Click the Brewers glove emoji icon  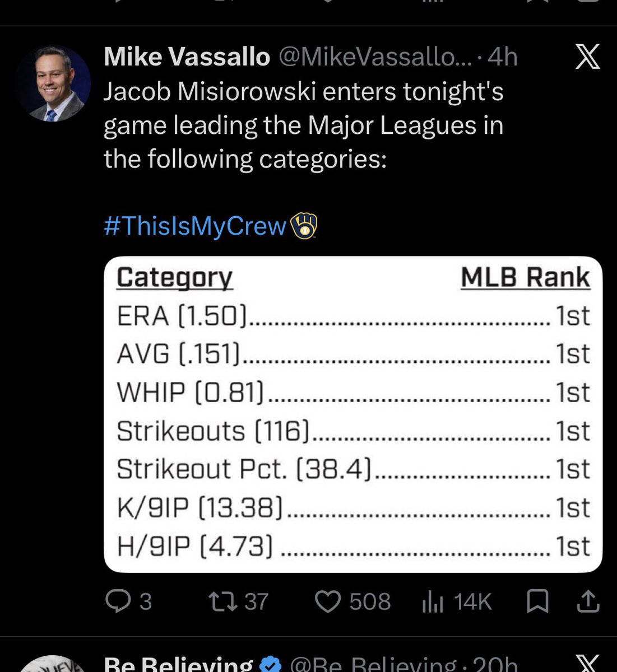tap(303, 226)
